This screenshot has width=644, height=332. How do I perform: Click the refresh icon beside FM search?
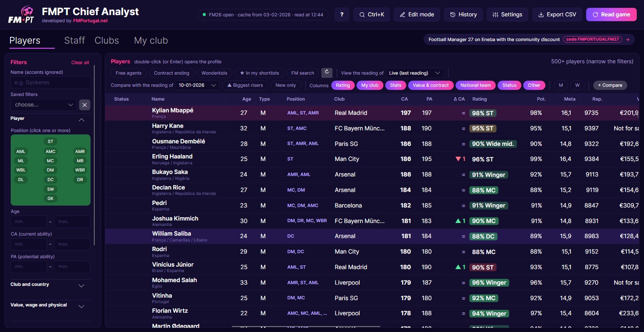click(327, 73)
